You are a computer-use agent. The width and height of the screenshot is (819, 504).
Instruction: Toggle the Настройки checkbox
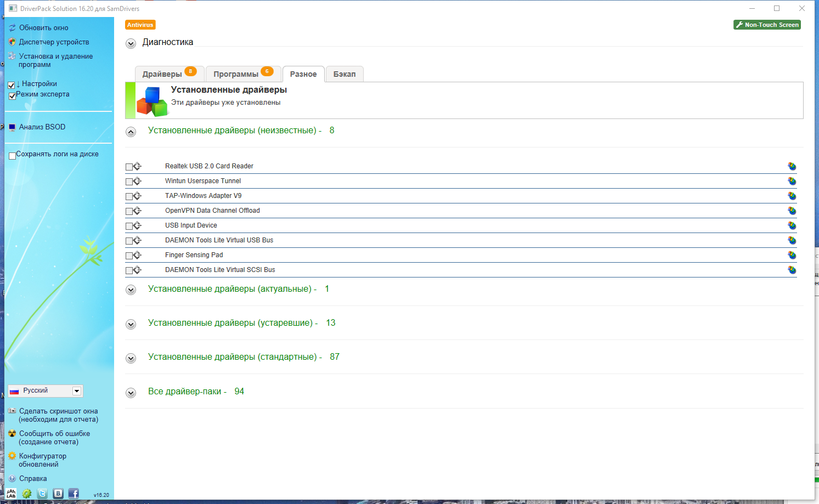tap(12, 85)
